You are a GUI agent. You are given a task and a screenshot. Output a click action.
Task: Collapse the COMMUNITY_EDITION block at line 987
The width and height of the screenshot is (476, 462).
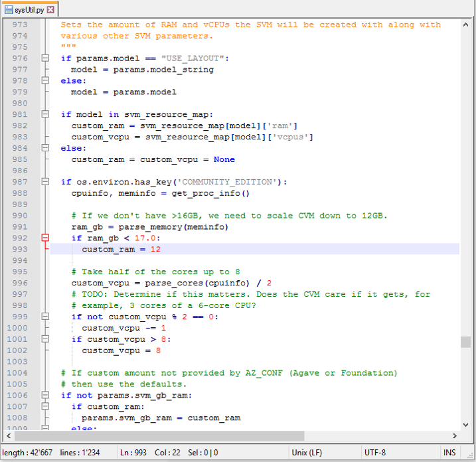(45, 182)
